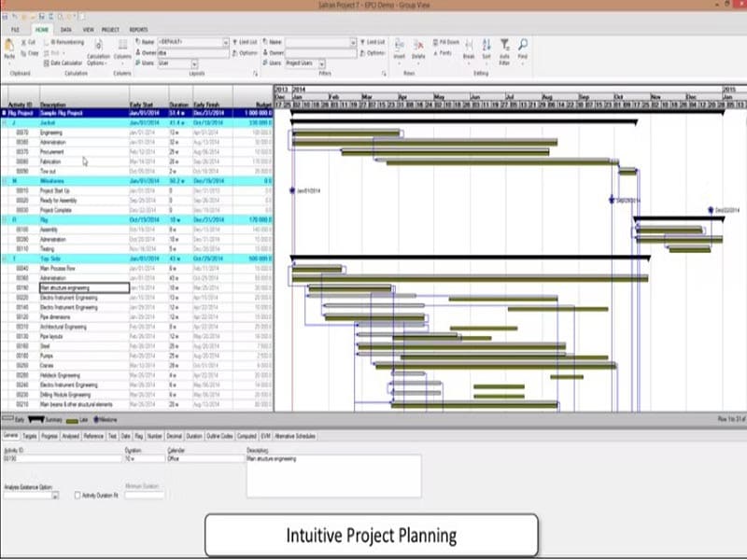This screenshot has width=747, height=560.
Task: Select the Architectural Engineering activity row
Action: (136, 327)
